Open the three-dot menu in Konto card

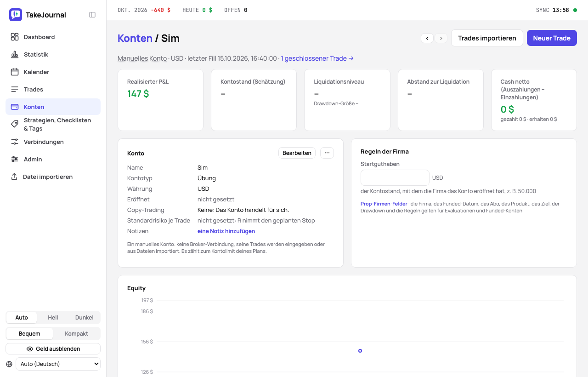point(327,153)
